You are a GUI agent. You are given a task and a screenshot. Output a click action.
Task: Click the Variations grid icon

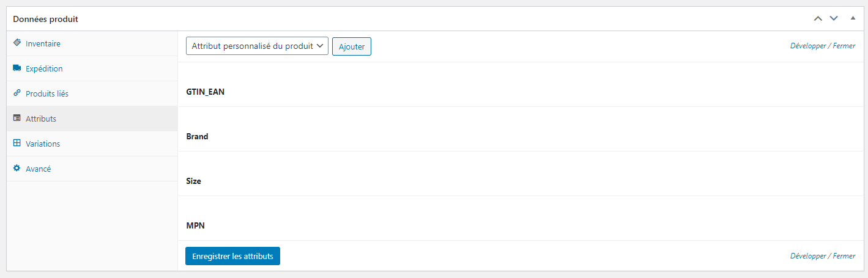[17, 144]
